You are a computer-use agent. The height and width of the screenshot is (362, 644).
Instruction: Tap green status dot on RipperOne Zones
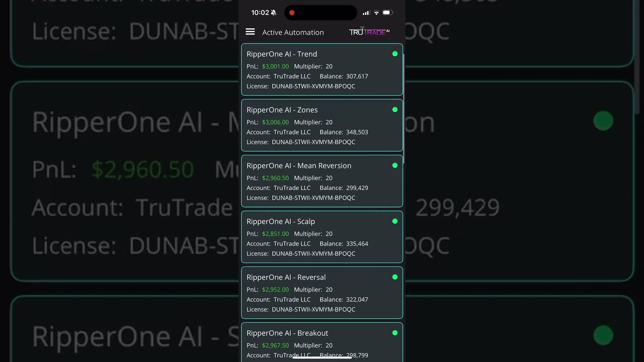pyautogui.click(x=395, y=110)
